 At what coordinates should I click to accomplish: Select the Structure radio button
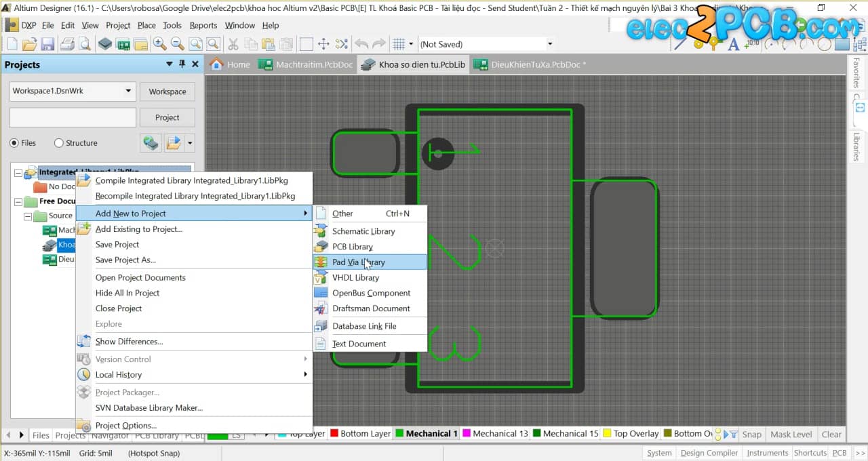pyautogui.click(x=59, y=143)
